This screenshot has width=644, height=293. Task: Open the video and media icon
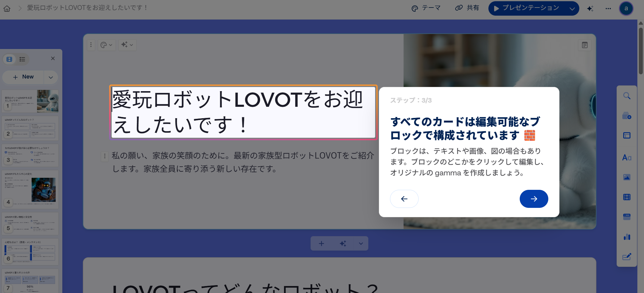(x=627, y=197)
